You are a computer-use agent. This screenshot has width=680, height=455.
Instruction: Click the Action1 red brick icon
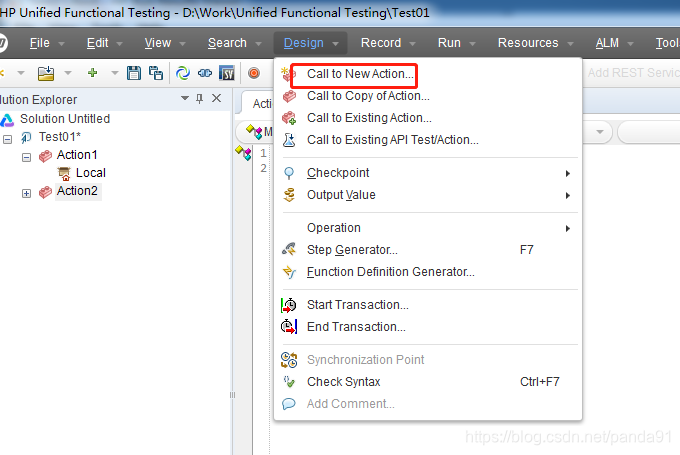(45, 156)
